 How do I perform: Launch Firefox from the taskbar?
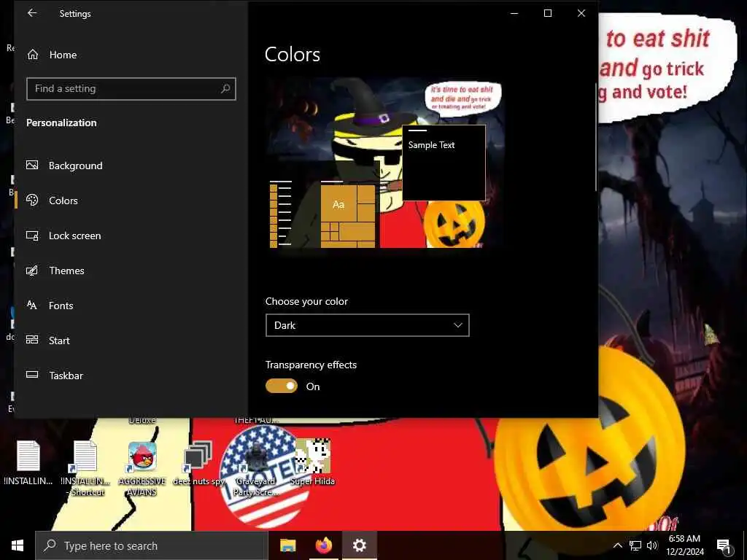324,545
